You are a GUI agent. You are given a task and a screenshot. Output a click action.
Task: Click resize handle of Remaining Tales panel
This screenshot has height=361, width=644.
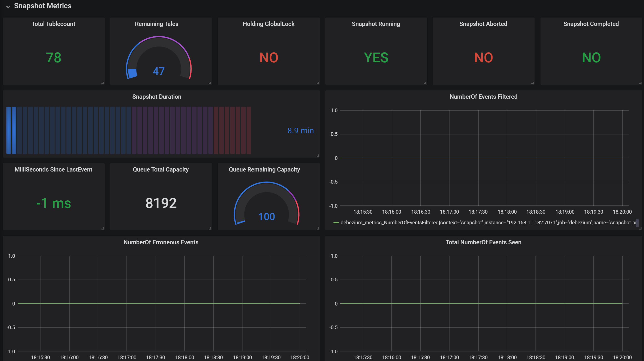point(210,83)
